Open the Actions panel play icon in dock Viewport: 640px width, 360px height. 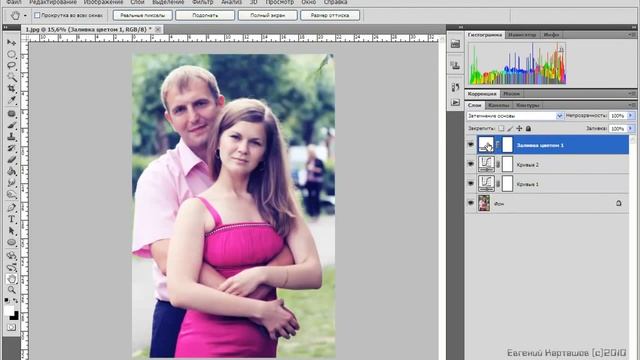point(456,102)
